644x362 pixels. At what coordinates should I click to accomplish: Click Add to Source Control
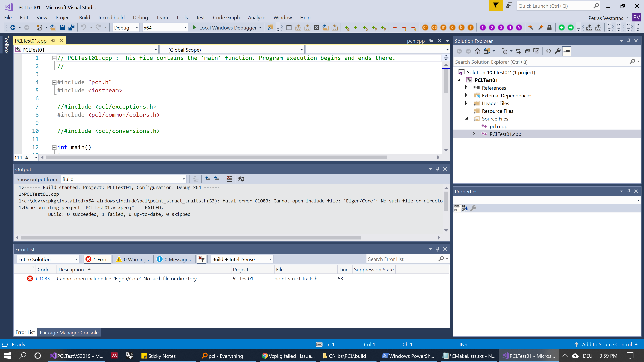(606, 344)
